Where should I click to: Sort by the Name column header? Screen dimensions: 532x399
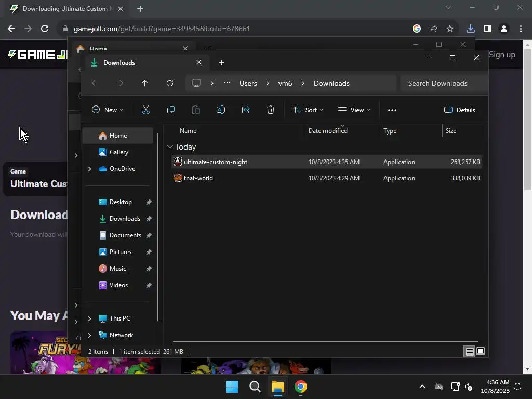click(188, 130)
